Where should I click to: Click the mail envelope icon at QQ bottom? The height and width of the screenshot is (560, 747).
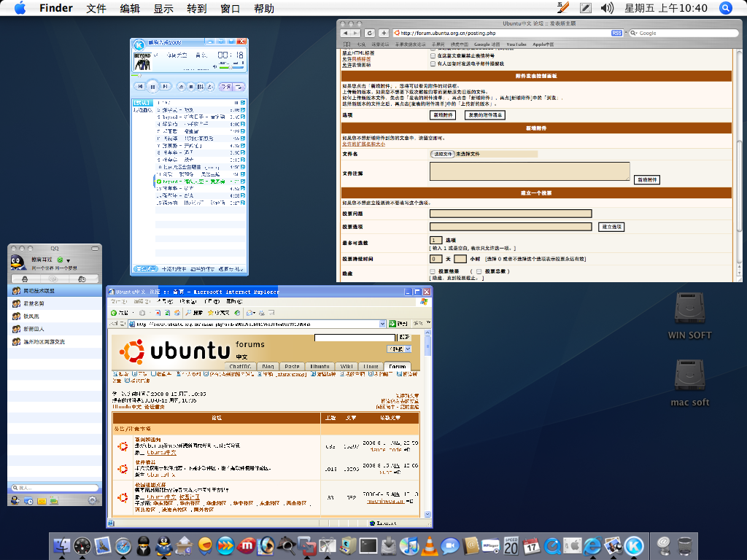point(42,500)
